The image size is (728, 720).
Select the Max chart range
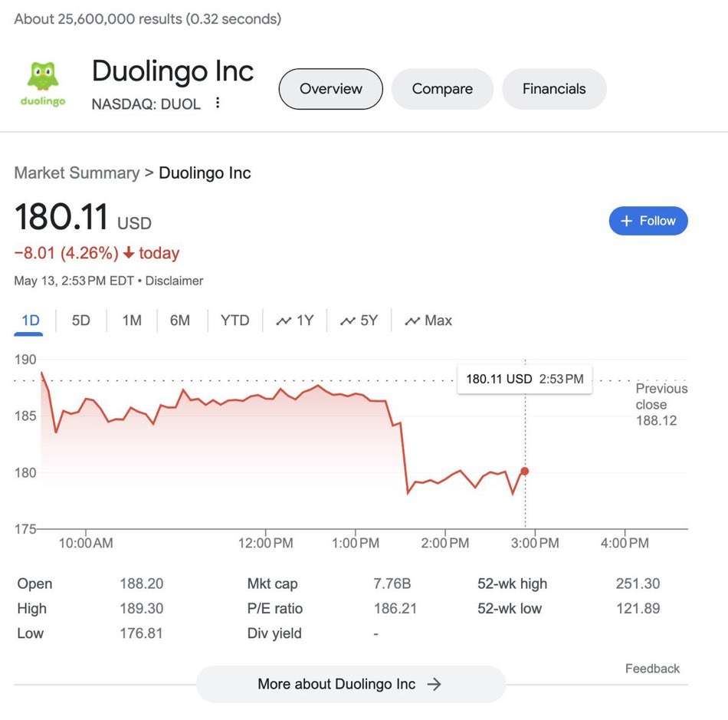point(428,321)
